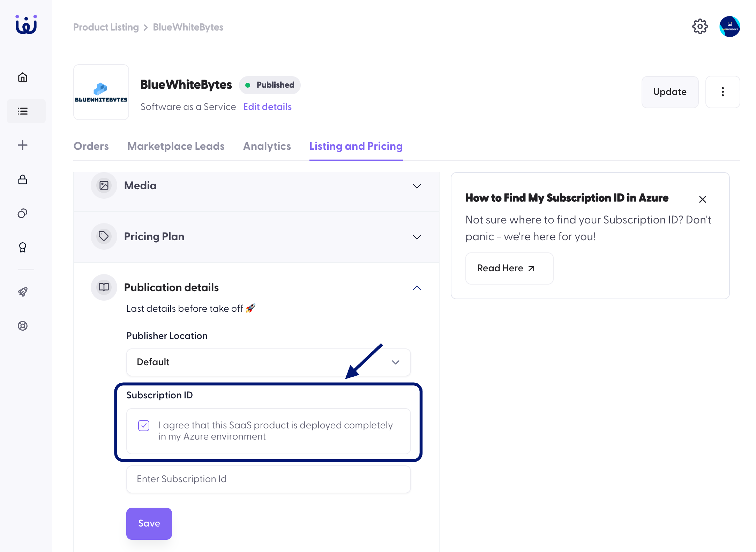
Task: Click the BlueWhiteBytes product logo thumbnail
Action: pyautogui.click(x=101, y=92)
